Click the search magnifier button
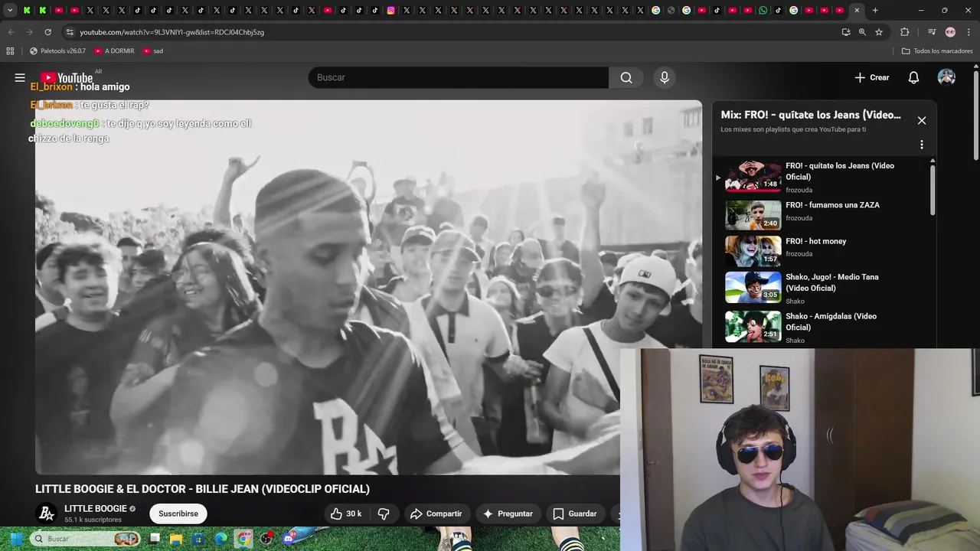Viewport: 980px width, 551px height. tap(626, 77)
